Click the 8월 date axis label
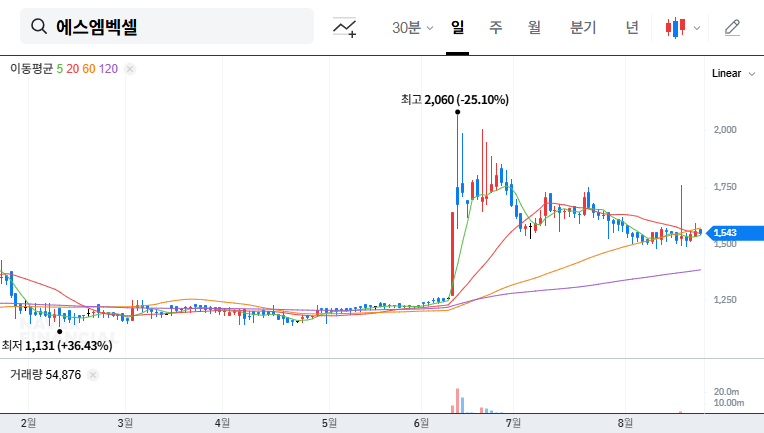 tap(625, 423)
